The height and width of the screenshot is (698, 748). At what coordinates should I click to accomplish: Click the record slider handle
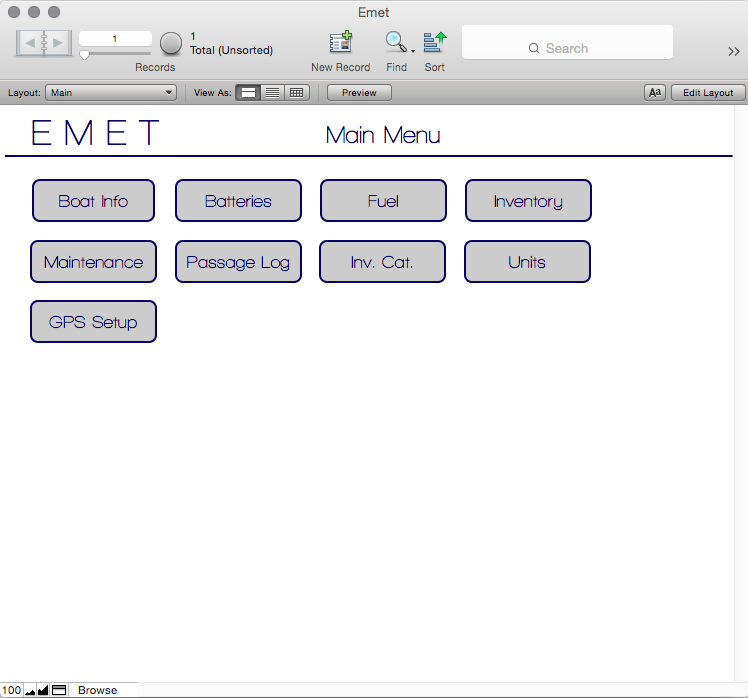click(84, 55)
